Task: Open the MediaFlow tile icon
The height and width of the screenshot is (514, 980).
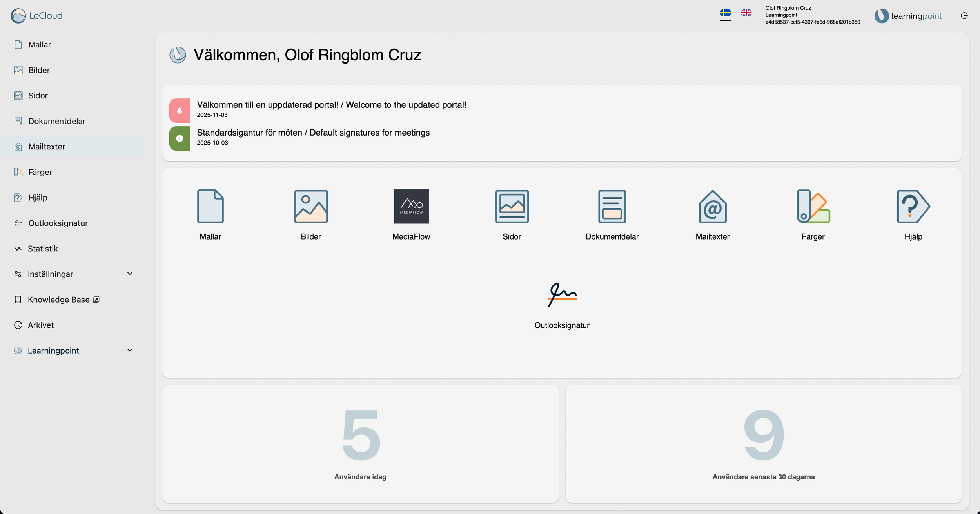Action: 411,206
